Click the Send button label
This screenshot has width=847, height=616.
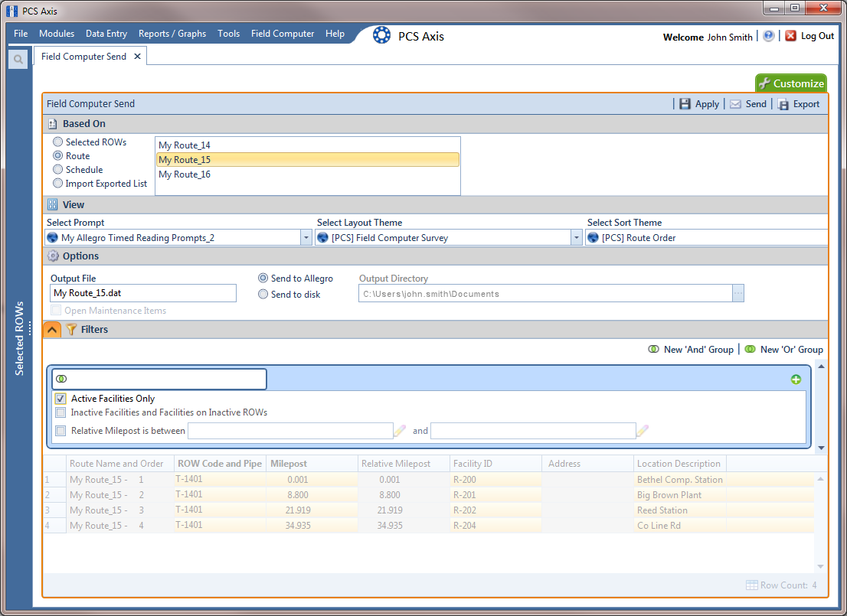pos(756,104)
